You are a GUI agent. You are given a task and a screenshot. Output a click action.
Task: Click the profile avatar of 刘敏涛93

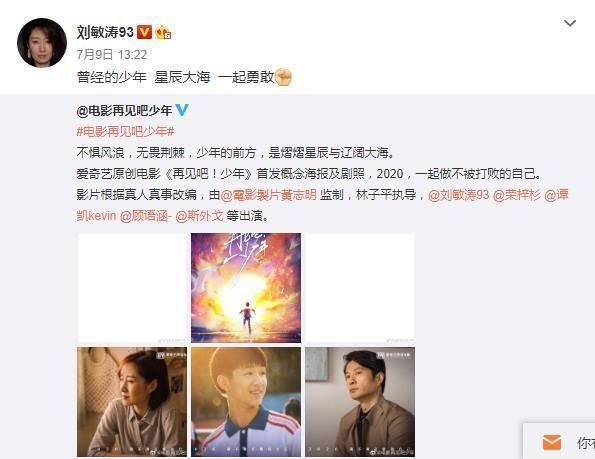pos(42,42)
